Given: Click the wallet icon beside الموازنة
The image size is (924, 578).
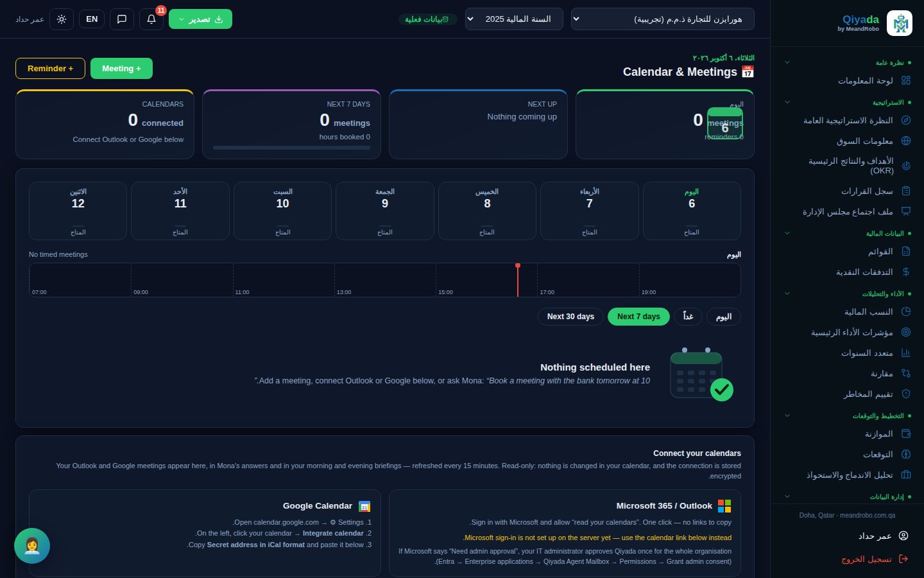Looking at the screenshot, I should coord(906,433).
